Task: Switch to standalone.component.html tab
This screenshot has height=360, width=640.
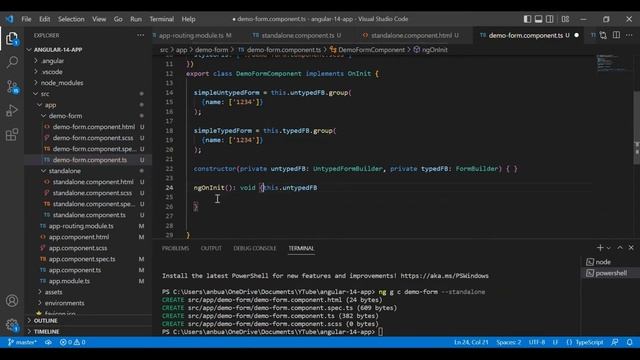Action: (x=411, y=36)
